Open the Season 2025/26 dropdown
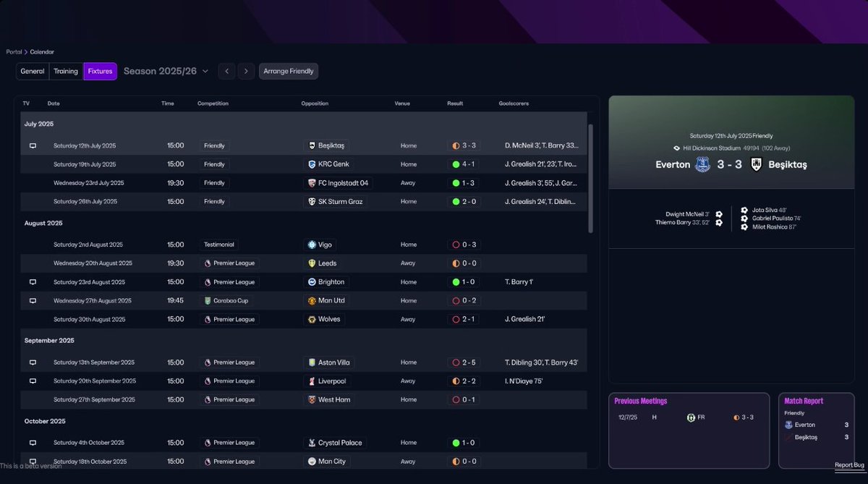The image size is (868, 484). [166, 71]
